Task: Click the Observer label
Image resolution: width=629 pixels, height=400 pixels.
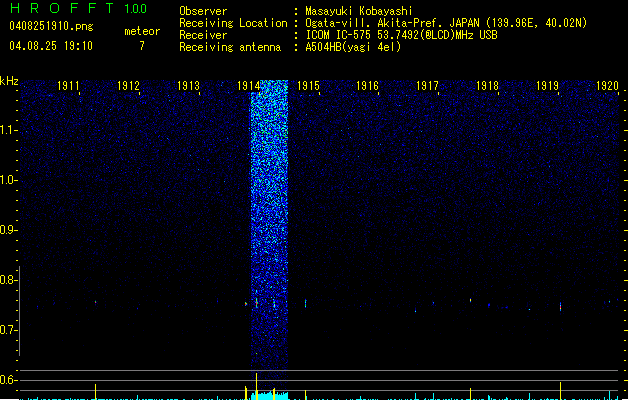Action: 203,11
